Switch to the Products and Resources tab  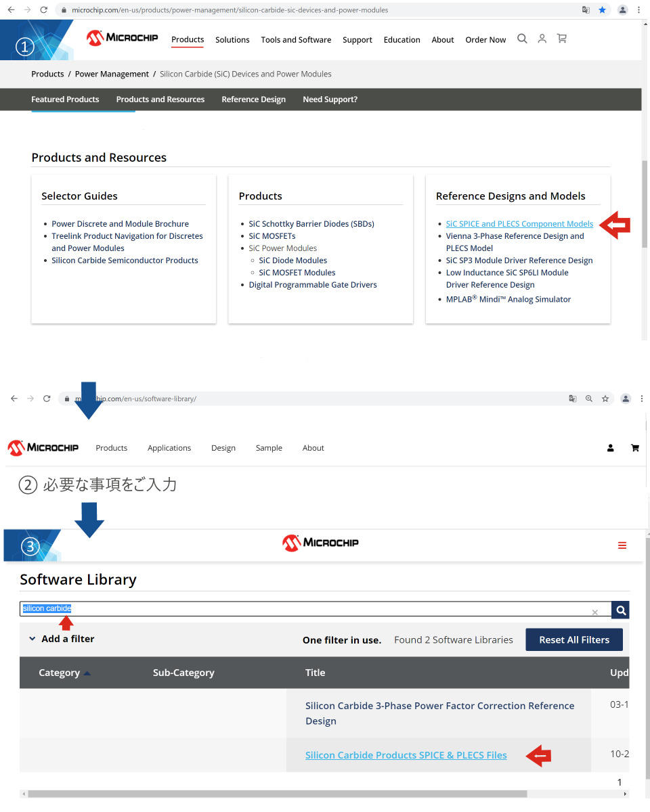pos(160,99)
